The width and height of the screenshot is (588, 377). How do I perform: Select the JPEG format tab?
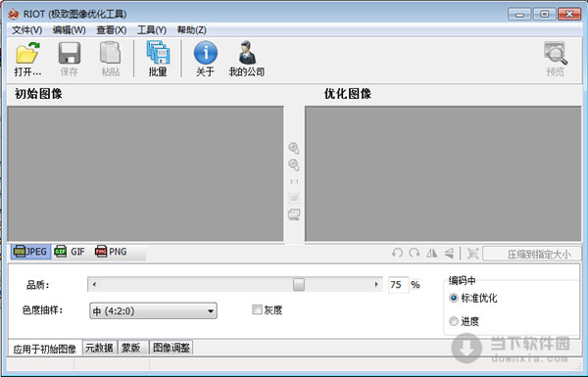30,252
